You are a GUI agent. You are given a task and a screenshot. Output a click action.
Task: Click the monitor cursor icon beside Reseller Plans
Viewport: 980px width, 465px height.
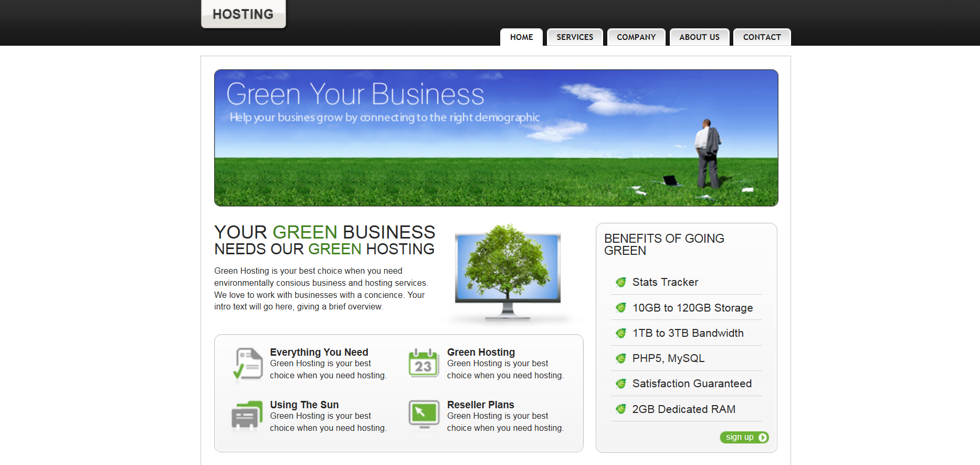click(x=424, y=414)
